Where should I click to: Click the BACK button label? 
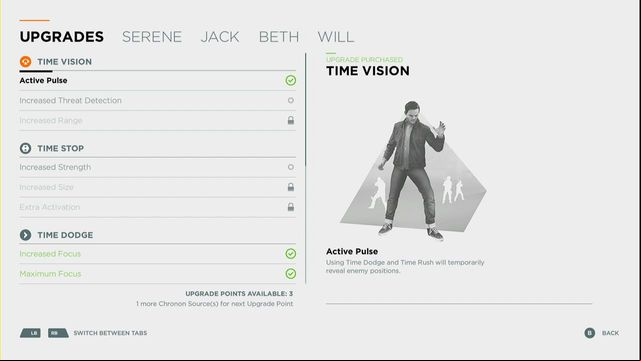[x=610, y=333]
